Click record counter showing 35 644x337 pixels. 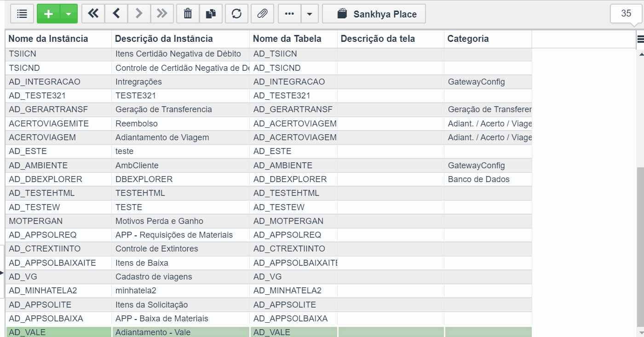click(x=626, y=14)
